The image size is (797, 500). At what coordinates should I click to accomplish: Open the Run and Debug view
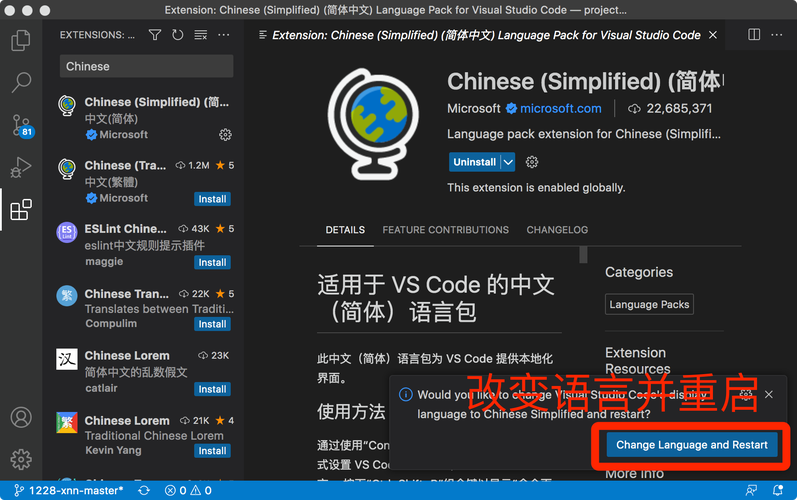(21, 167)
